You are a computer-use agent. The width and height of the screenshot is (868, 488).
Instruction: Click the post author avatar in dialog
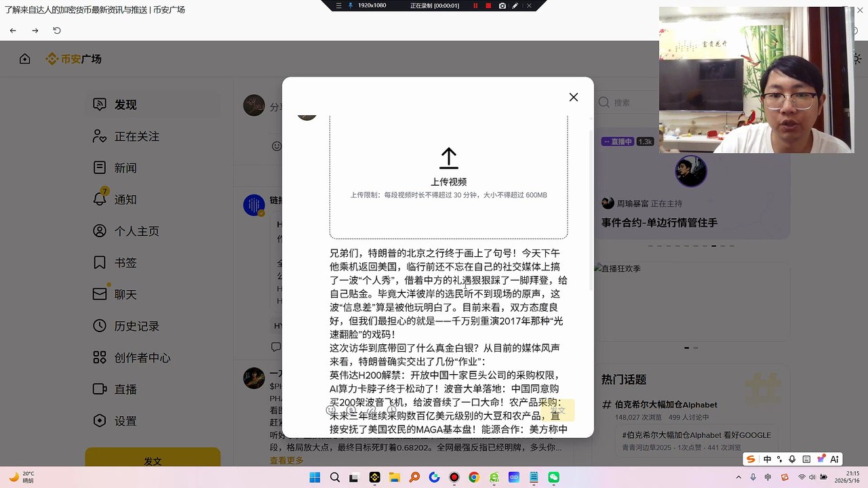click(307, 117)
